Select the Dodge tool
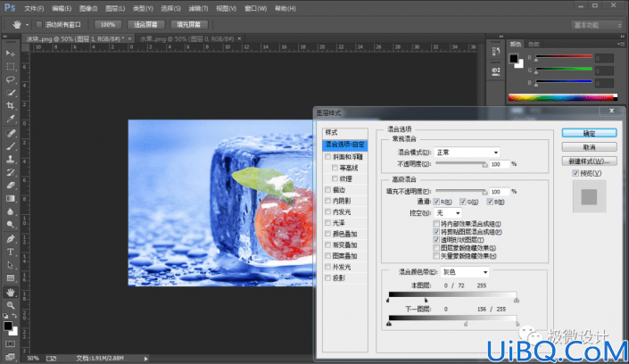629x364 pixels. tap(11, 225)
